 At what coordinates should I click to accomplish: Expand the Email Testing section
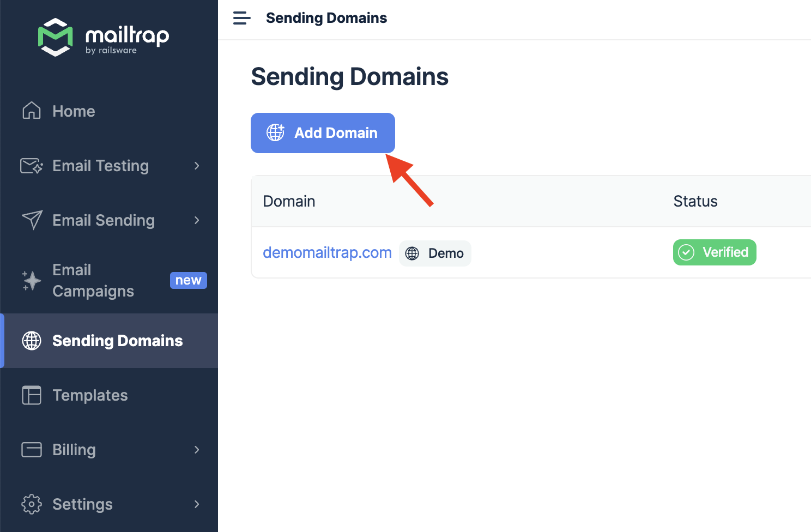coord(197,166)
